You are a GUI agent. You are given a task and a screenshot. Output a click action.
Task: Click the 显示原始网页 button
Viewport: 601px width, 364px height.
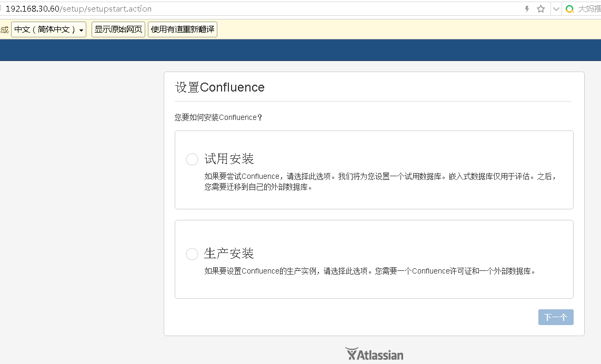pos(118,29)
